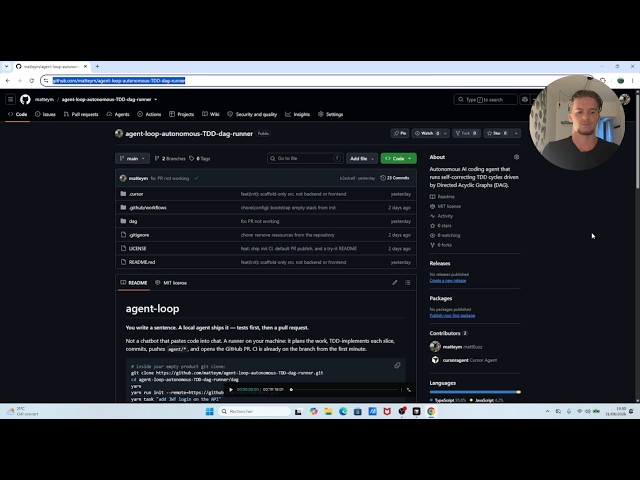Click the browser back arrow
The width and height of the screenshot is (640, 480).
[x=8, y=81]
